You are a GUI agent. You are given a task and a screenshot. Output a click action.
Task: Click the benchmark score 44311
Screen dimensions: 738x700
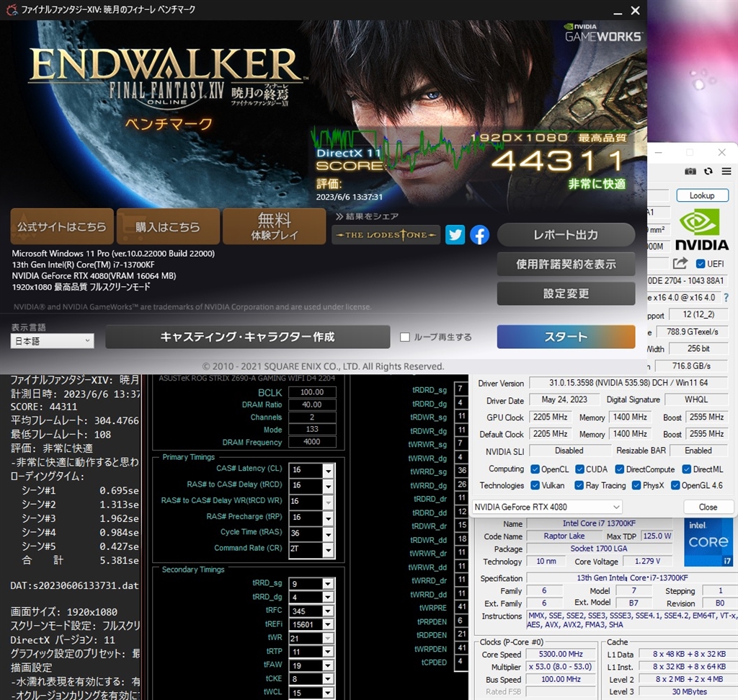click(559, 161)
